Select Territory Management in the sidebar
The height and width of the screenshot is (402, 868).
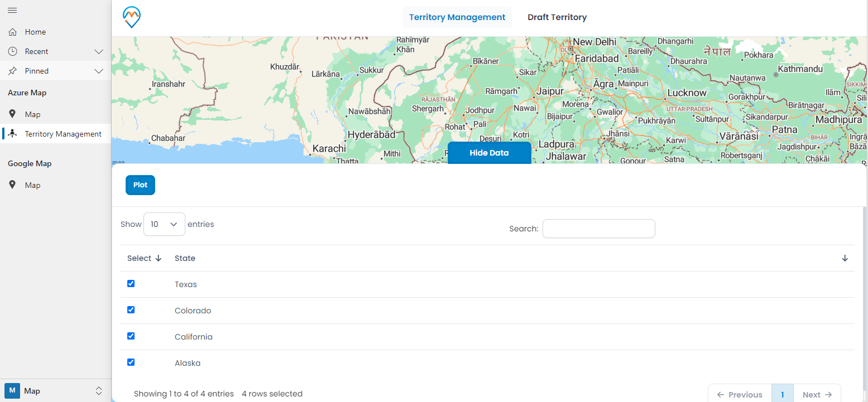coord(55,134)
